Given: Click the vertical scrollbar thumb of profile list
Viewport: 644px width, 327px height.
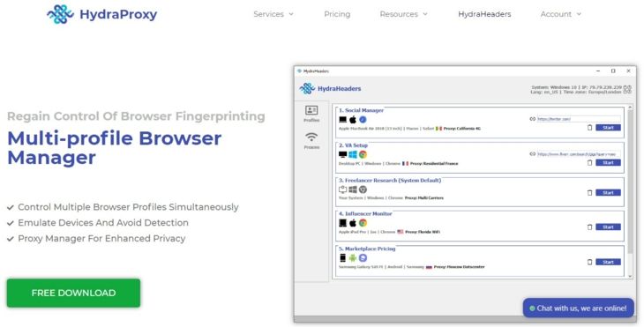Looking at the screenshot, I should click(x=630, y=182).
